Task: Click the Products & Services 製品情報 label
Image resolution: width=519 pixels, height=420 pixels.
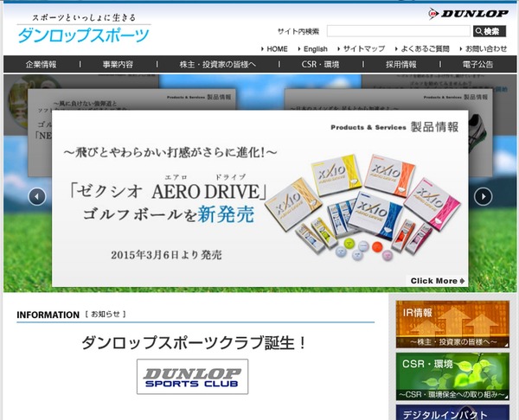Action: [394, 127]
